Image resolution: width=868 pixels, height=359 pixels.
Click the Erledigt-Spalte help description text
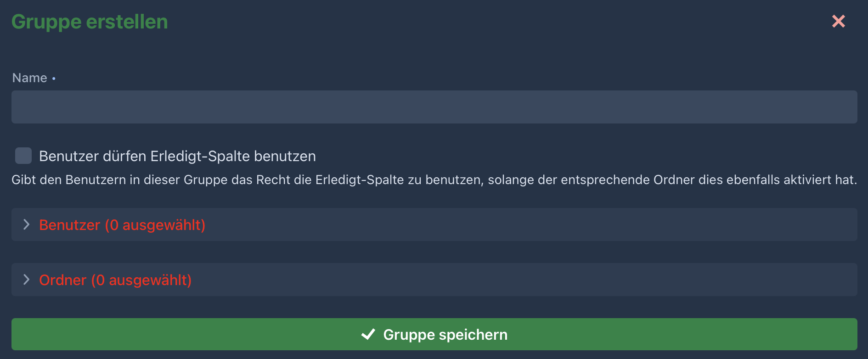[434, 179]
